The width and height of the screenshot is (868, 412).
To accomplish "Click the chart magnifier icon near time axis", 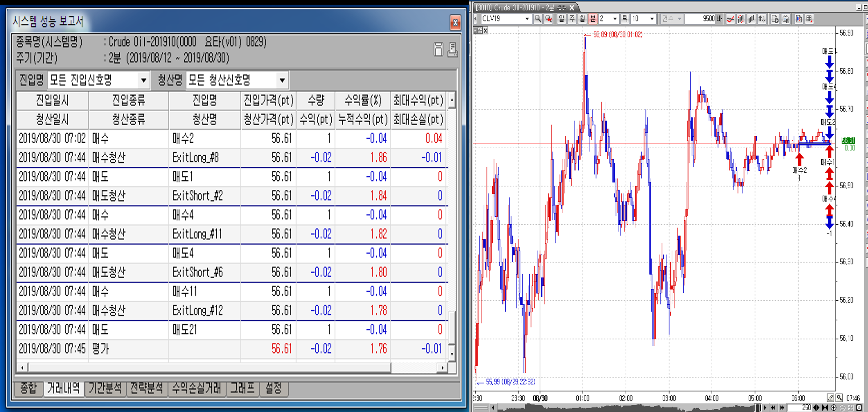I will pos(839,398).
